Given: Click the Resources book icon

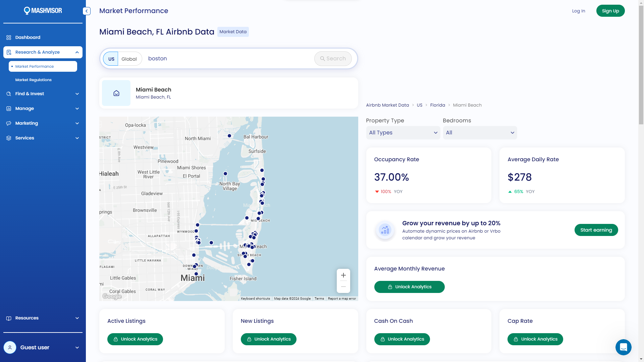Looking at the screenshot, I should tap(9, 318).
